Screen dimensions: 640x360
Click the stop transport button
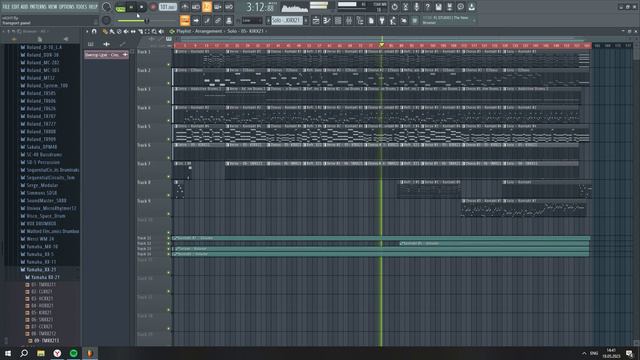[x=142, y=7]
